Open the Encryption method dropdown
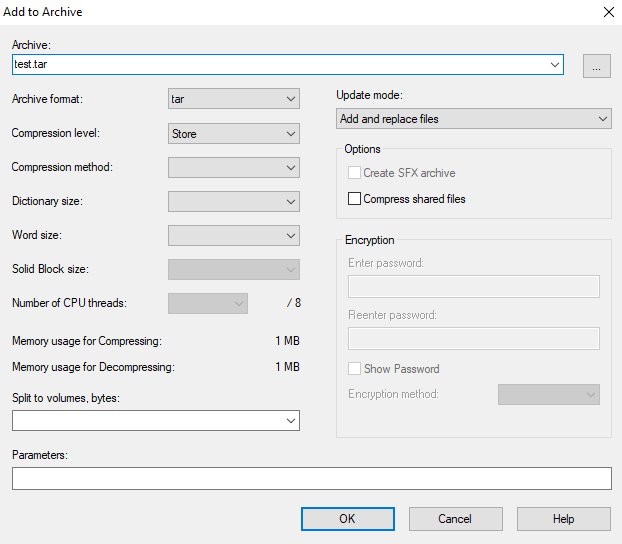 [548, 395]
